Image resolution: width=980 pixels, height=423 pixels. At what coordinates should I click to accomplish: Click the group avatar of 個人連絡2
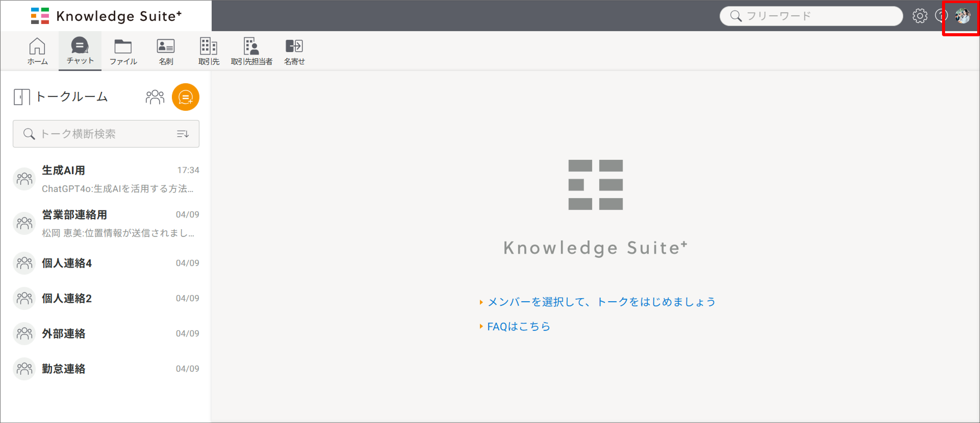pos(24,298)
